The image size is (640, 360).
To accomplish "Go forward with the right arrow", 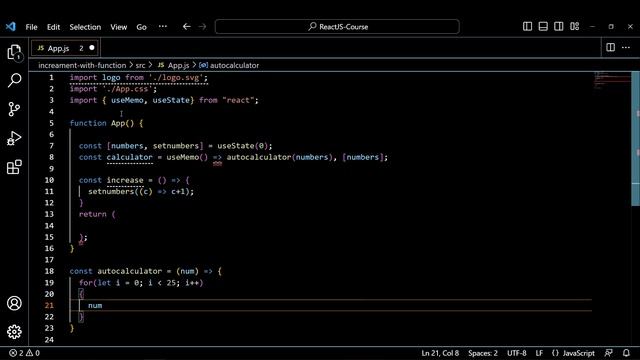I will point(202,27).
